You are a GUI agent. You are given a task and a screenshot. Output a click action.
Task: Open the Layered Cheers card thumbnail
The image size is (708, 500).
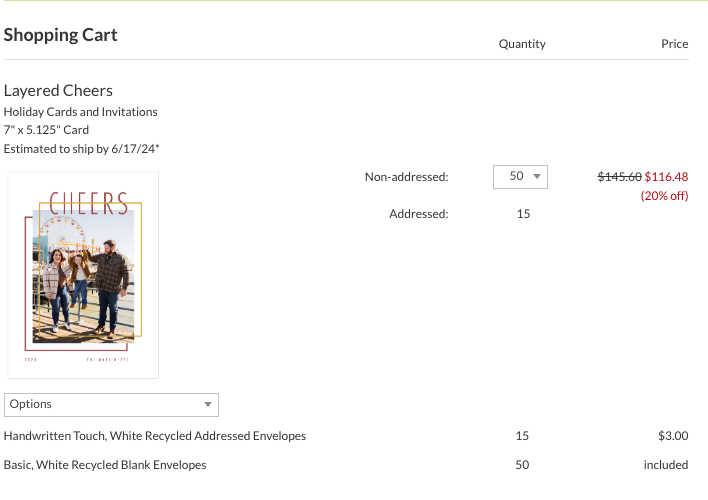[83, 275]
